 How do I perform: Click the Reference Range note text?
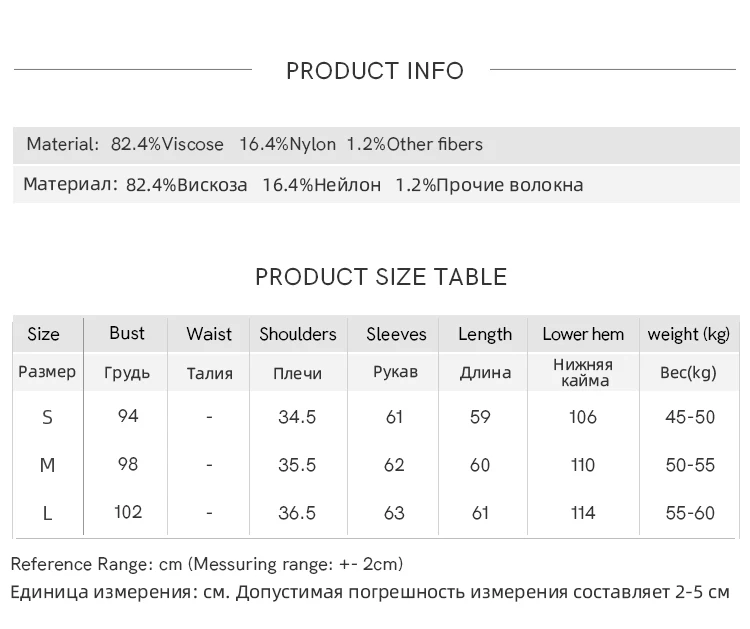coord(207,564)
